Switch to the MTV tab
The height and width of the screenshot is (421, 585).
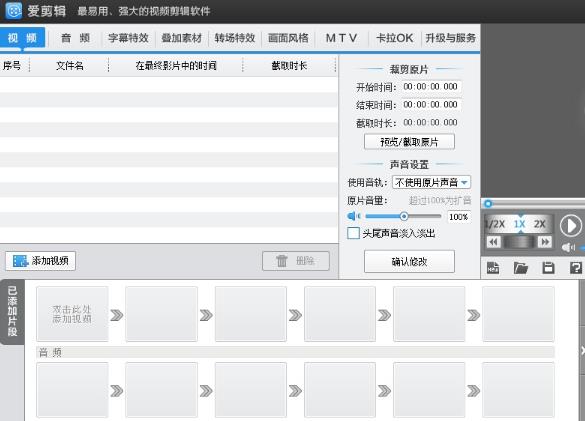tap(341, 38)
